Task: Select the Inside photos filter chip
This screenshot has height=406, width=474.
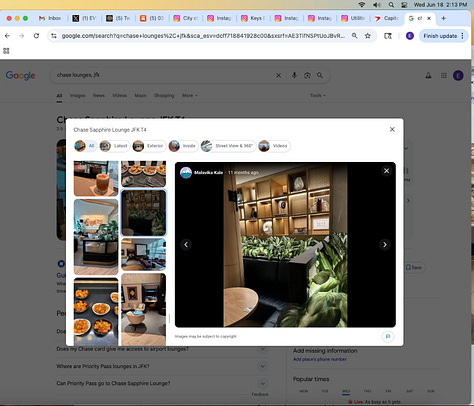Action: pyautogui.click(x=183, y=146)
